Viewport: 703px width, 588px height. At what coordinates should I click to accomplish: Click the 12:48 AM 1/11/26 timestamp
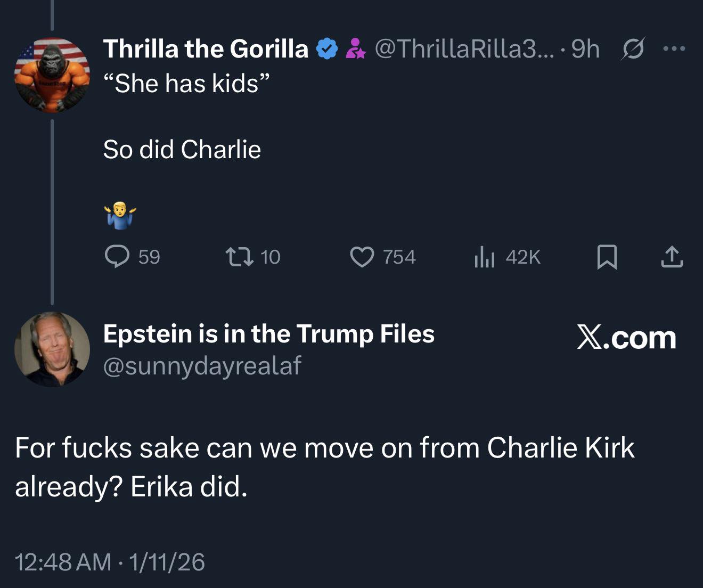click(110, 562)
